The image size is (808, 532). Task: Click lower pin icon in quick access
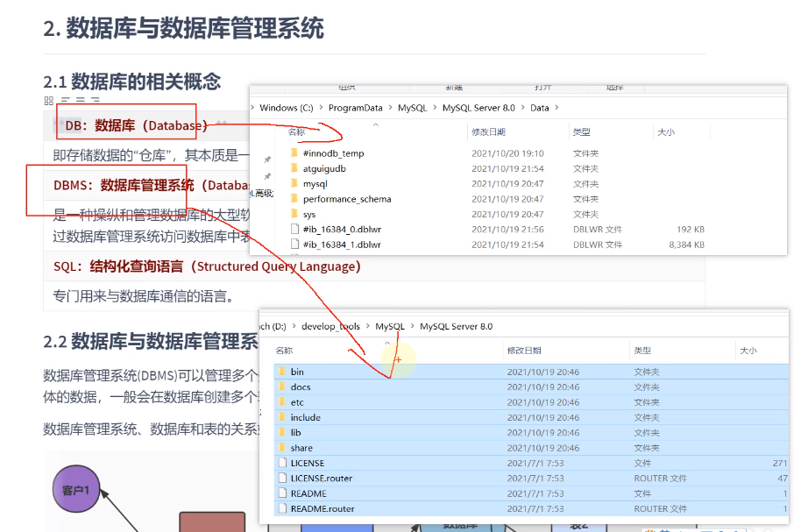[x=267, y=176]
